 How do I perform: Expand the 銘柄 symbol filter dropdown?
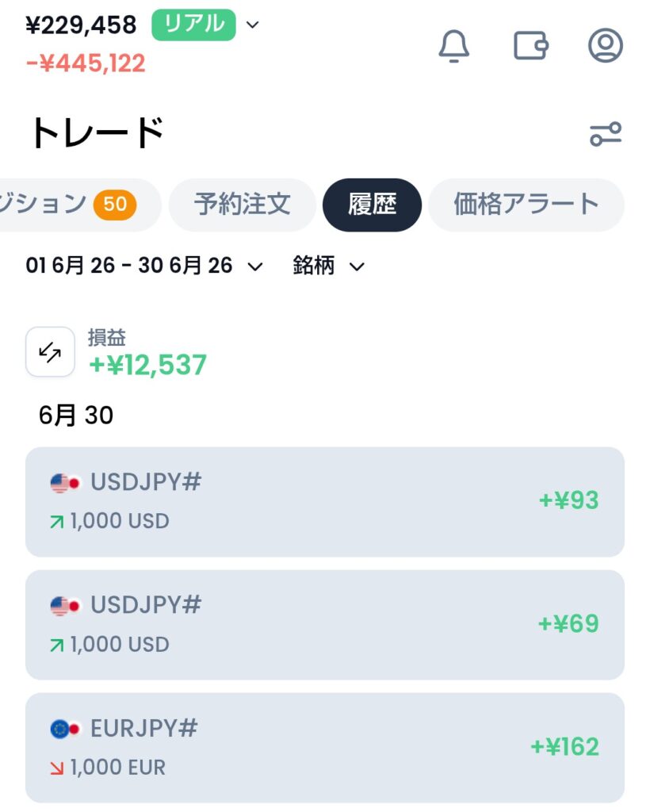329,266
